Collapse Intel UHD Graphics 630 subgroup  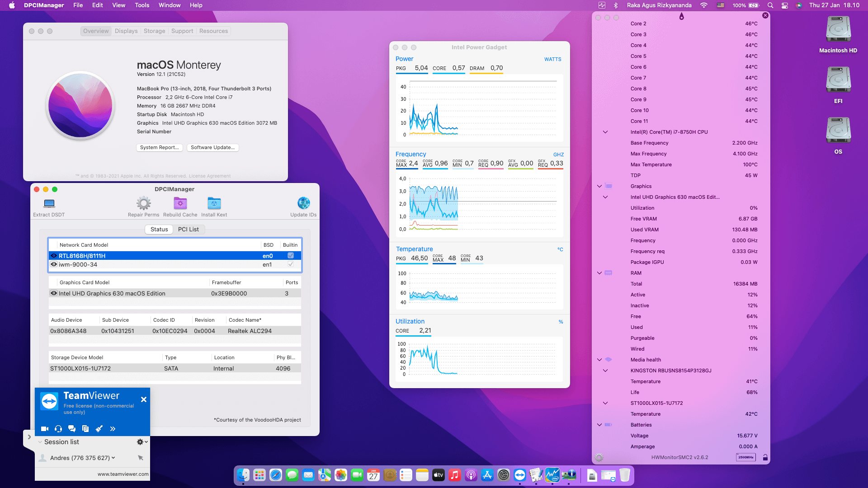tap(605, 197)
